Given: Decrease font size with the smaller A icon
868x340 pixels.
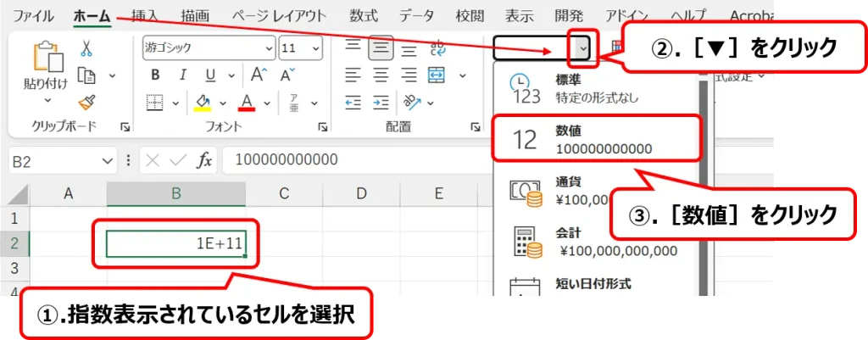Looking at the screenshot, I should point(287,75).
